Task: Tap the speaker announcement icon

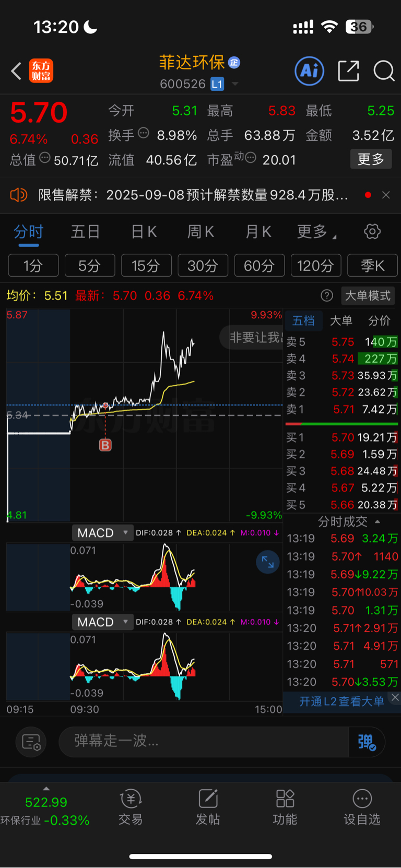Action: pyautogui.click(x=19, y=195)
